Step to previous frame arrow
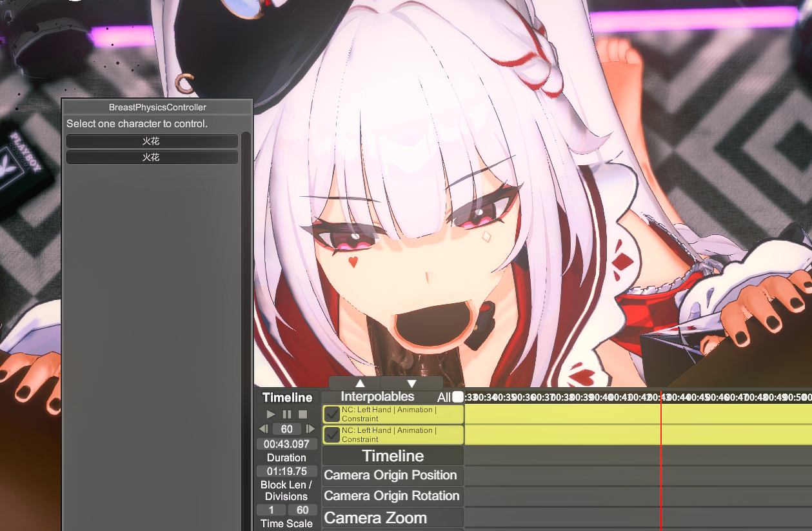This screenshot has height=531, width=812. point(263,429)
